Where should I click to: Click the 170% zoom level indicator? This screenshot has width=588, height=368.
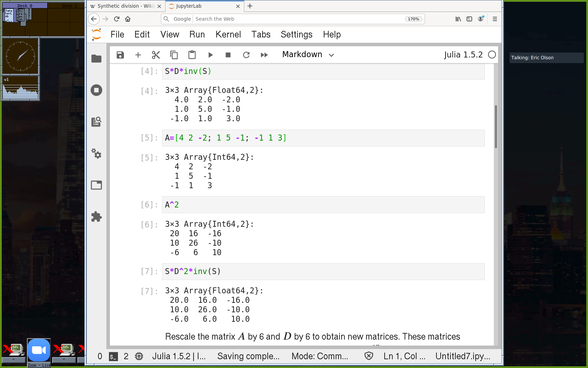point(413,19)
